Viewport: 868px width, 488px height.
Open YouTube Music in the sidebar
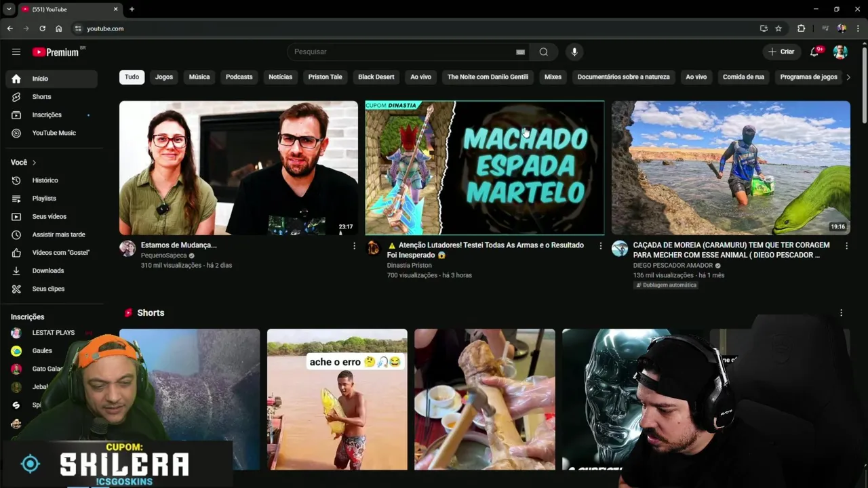[x=52, y=133]
